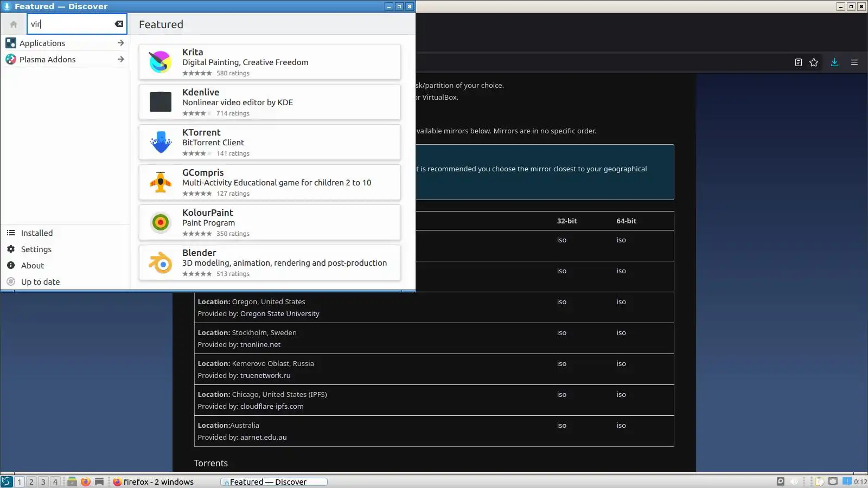
Task: Open the start menu launcher in taskbar
Action: click(6, 481)
